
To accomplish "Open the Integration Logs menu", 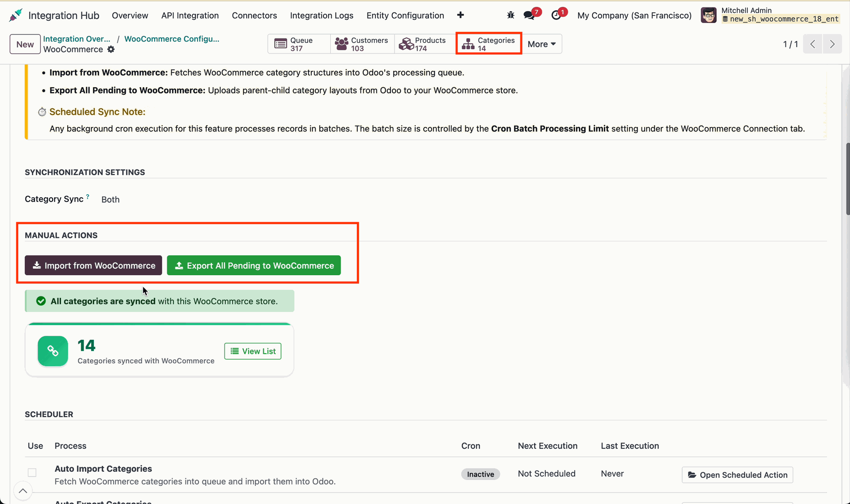I will coord(322,15).
